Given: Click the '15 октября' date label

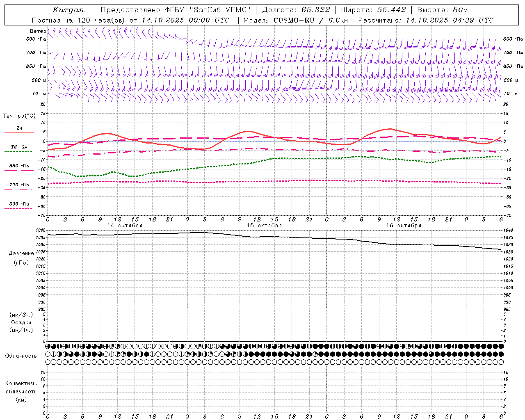Looking at the screenshot, I should [x=264, y=226].
